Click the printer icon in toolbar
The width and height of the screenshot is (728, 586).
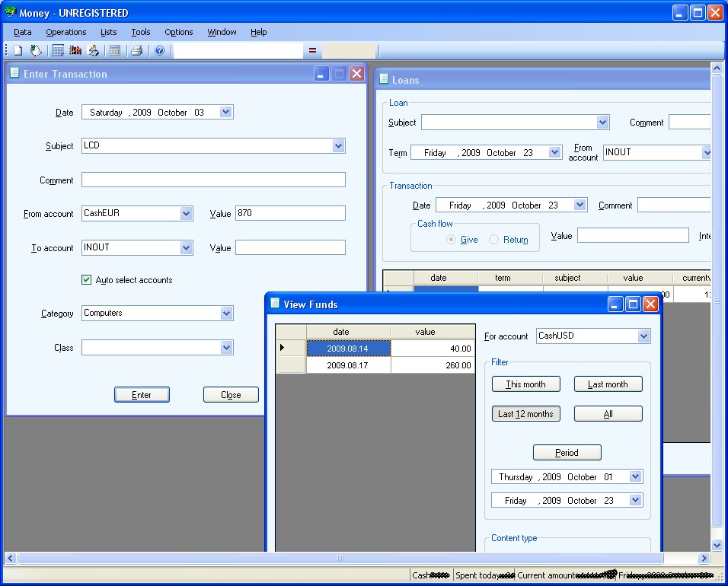[x=136, y=51]
